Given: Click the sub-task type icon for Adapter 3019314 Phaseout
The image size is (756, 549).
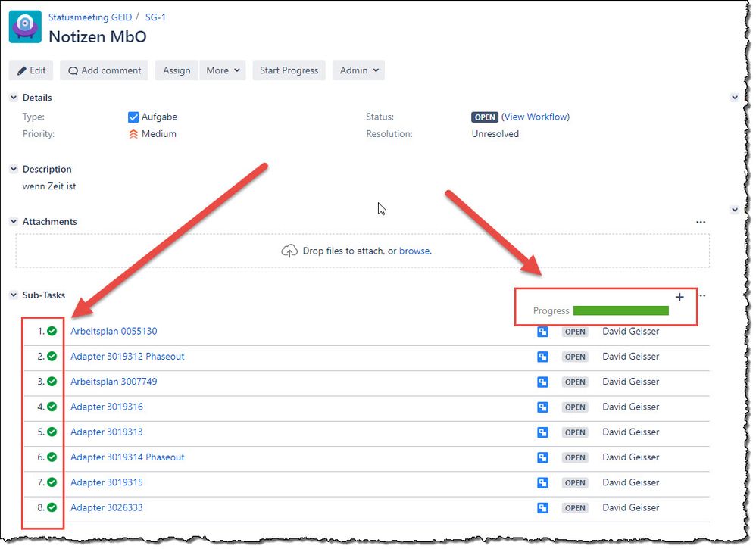Looking at the screenshot, I should click(x=542, y=457).
